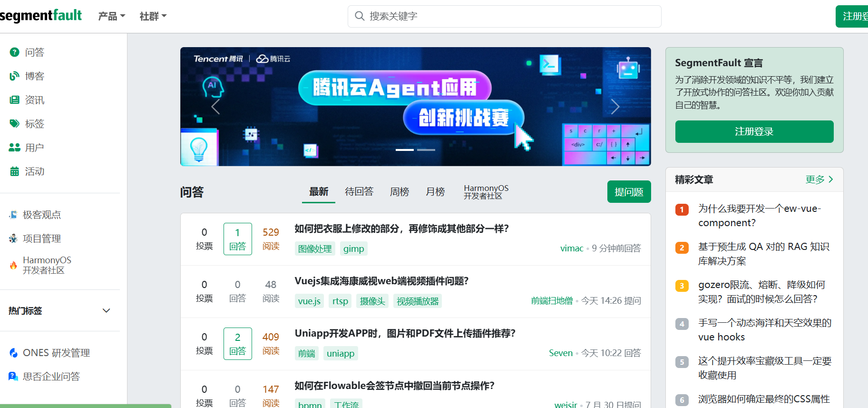This screenshot has width=868, height=408.
Task: Click the ONES 研发管理 logo icon
Action: pyautogui.click(x=13, y=353)
